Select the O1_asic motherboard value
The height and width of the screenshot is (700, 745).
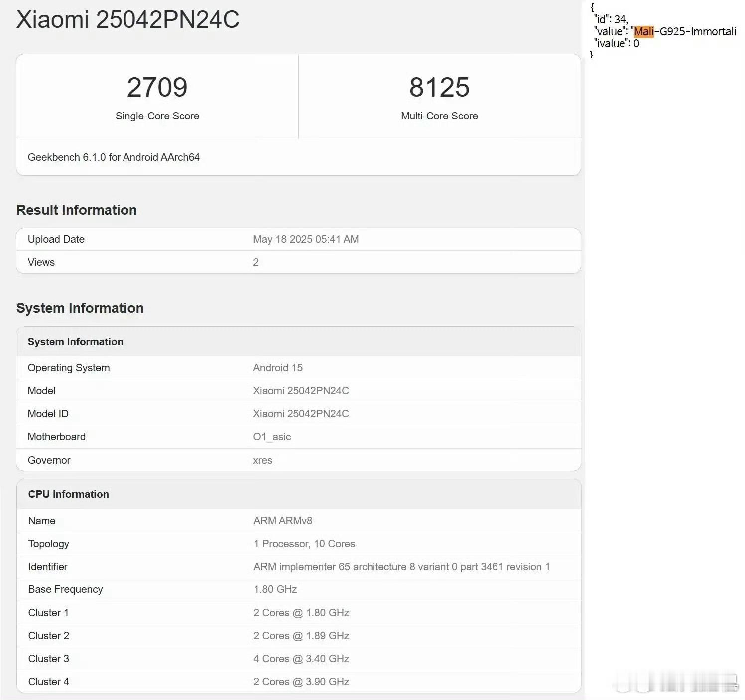(x=272, y=437)
